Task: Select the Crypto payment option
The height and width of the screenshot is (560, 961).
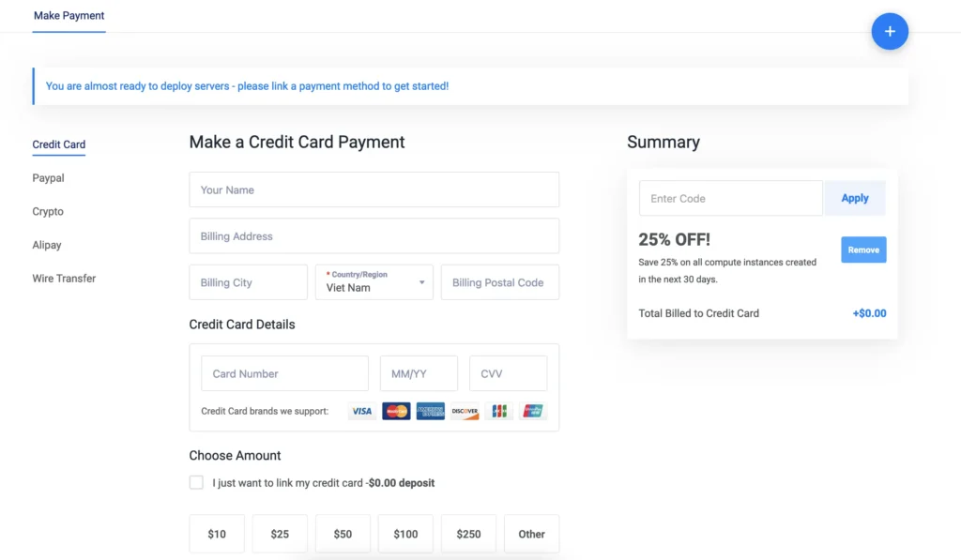Action: [48, 211]
